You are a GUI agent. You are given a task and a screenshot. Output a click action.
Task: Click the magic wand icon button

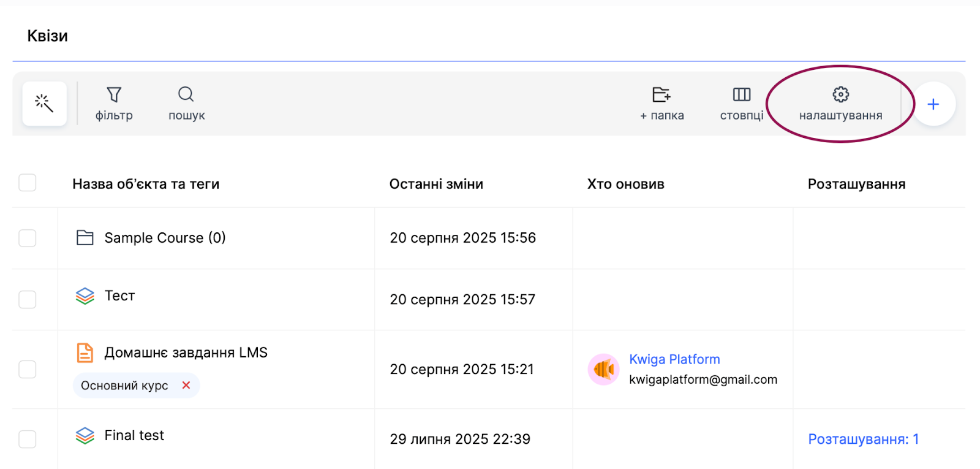(44, 104)
